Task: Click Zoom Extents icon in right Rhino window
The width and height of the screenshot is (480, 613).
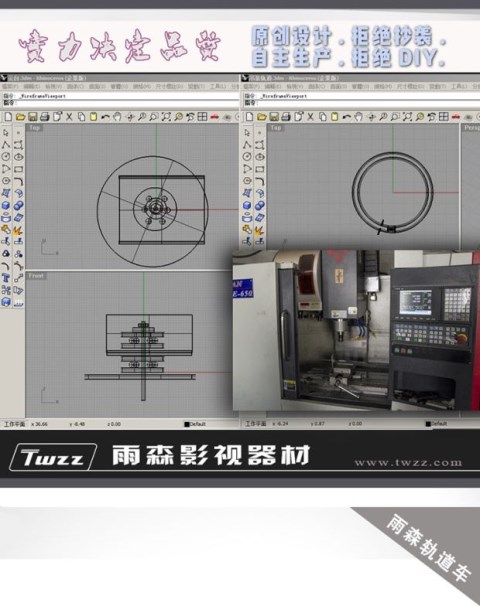Action: click(x=407, y=117)
